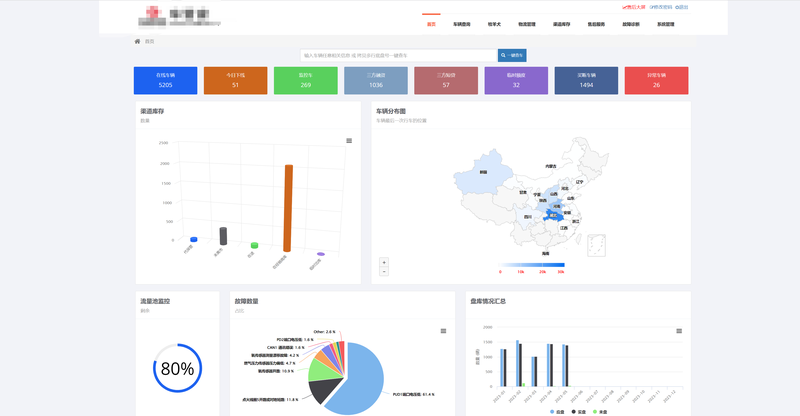Open the 售后服务 navigation menu

596,24
